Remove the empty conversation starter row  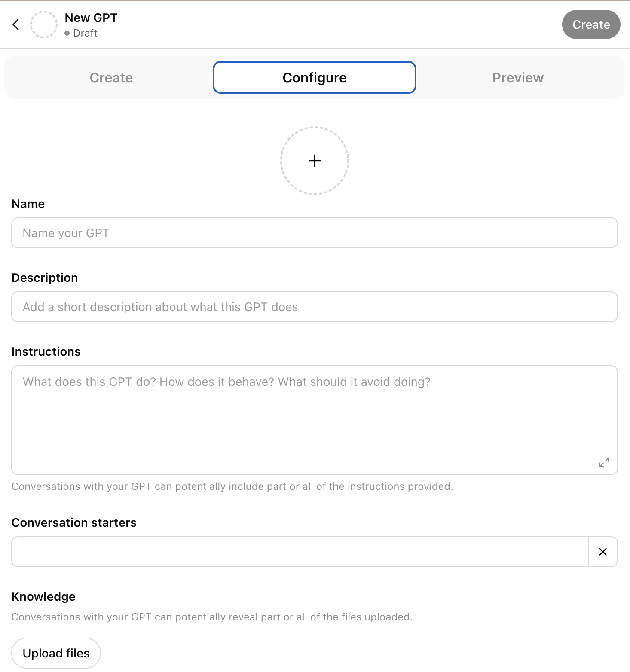point(603,552)
